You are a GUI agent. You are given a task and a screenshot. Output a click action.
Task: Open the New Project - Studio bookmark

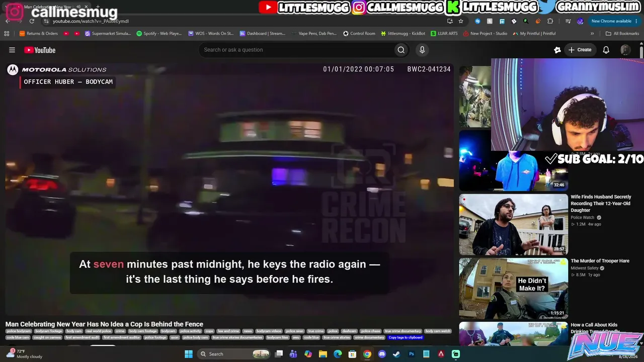click(485, 34)
